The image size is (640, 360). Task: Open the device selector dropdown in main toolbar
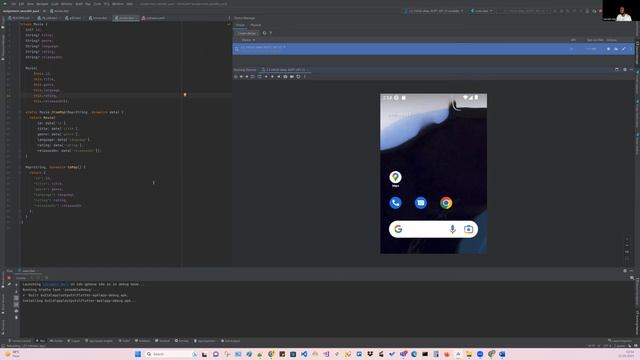(434, 11)
